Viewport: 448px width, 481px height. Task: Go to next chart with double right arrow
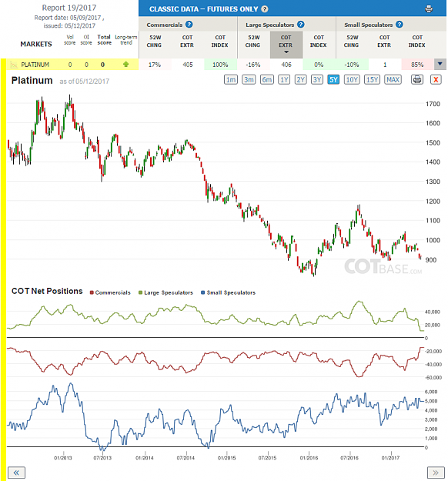436,473
